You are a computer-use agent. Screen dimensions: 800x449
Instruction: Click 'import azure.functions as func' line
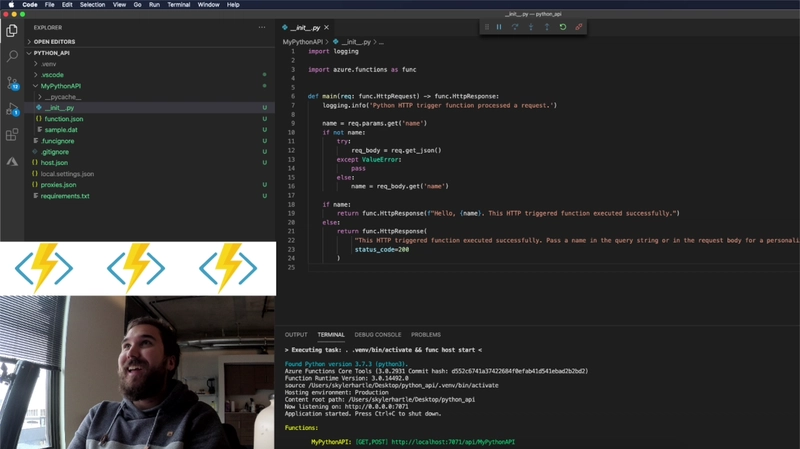pyautogui.click(x=362, y=69)
